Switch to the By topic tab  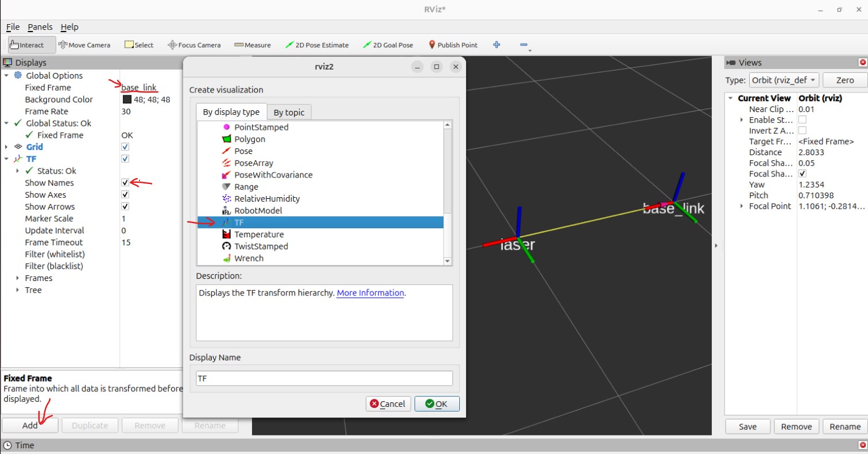point(289,113)
